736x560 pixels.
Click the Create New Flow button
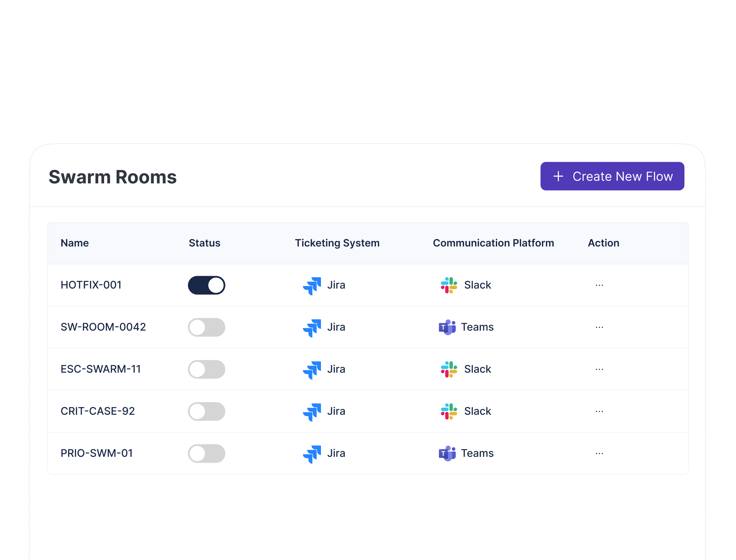pyautogui.click(x=612, y=176)
